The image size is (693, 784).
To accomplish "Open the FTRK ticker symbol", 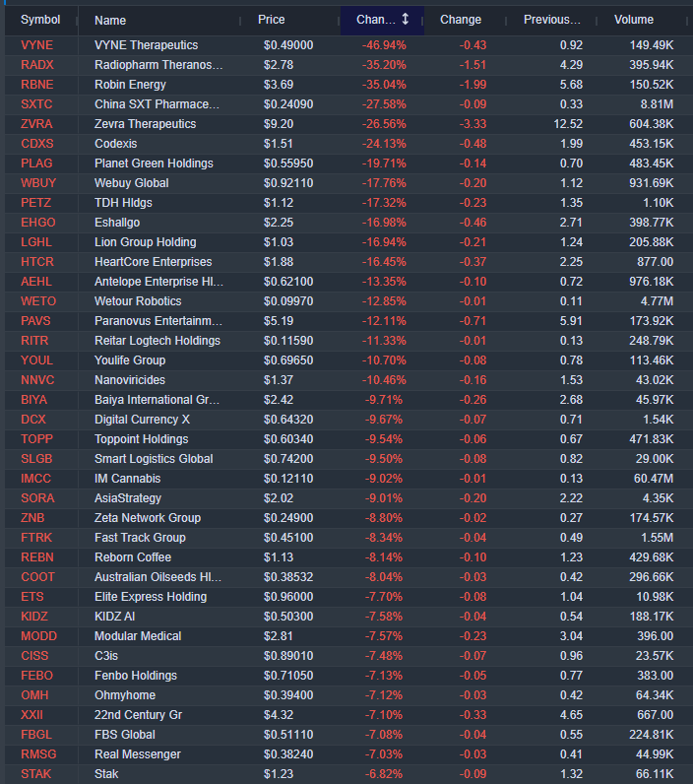I will click(36, 538).
